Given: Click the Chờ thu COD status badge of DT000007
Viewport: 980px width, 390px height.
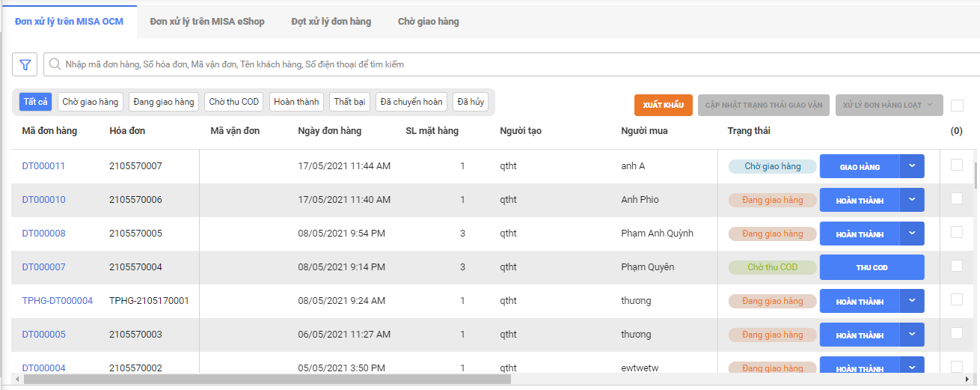Looking at the screenshot, I should coord(773,267).
